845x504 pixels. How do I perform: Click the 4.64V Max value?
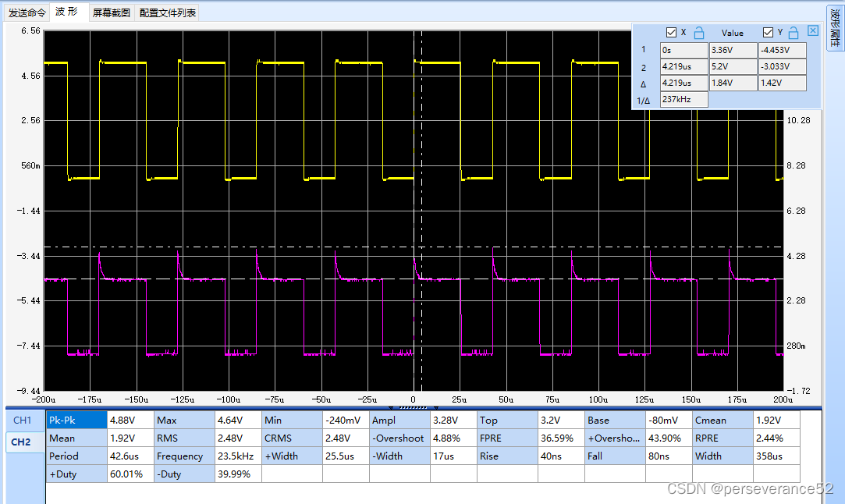tap(238, 420)
